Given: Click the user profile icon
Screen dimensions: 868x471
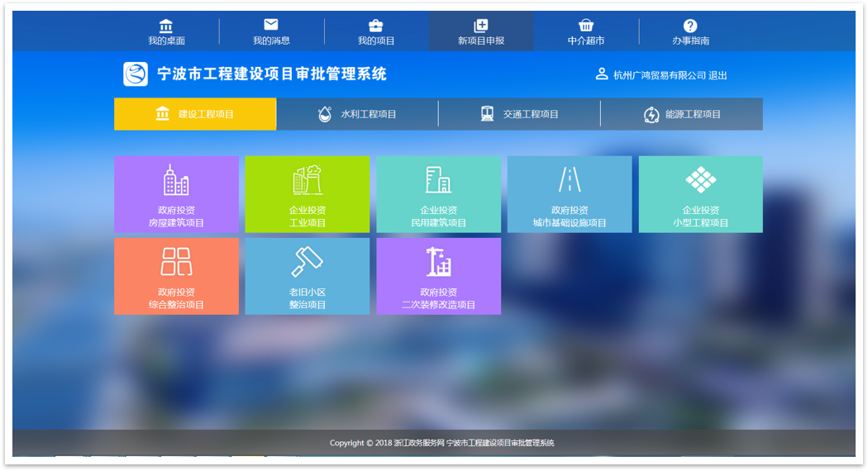Looking at the screenshot, I should pos(602,74).
